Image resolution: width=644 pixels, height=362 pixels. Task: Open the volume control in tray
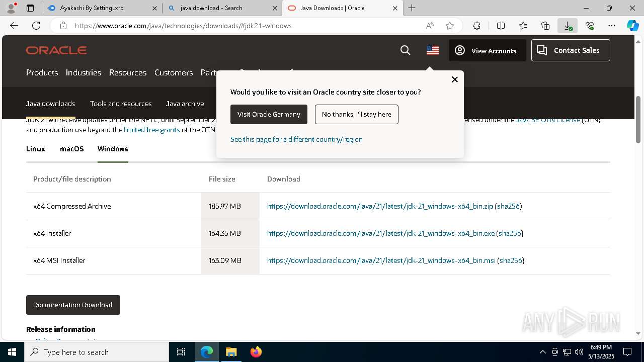point(579,352)
